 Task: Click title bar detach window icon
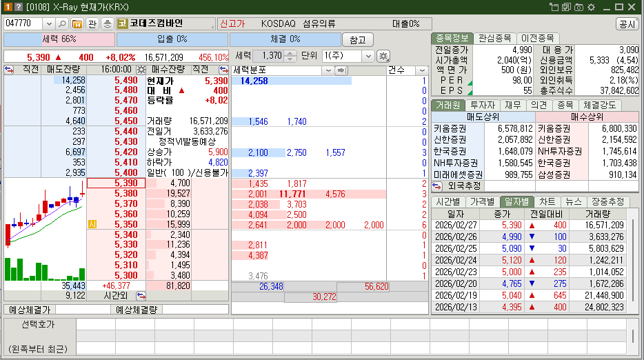tap(554, 7)
